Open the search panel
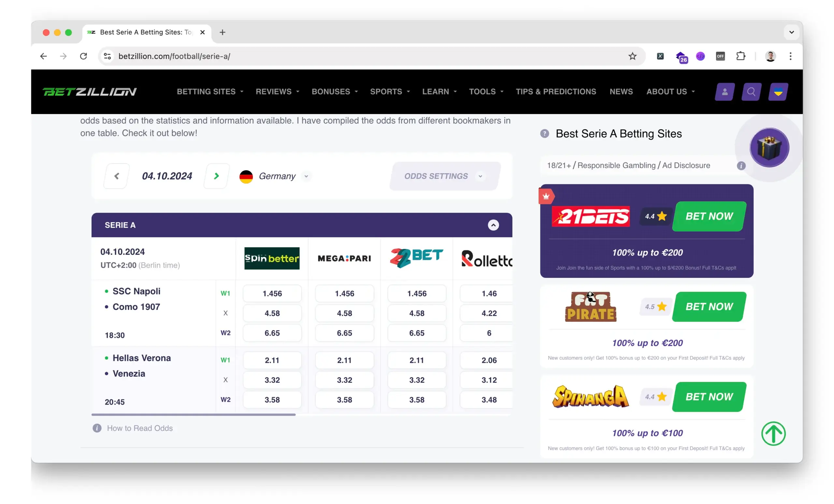Viewport: 834px width, 504px height. pos(751,92)
